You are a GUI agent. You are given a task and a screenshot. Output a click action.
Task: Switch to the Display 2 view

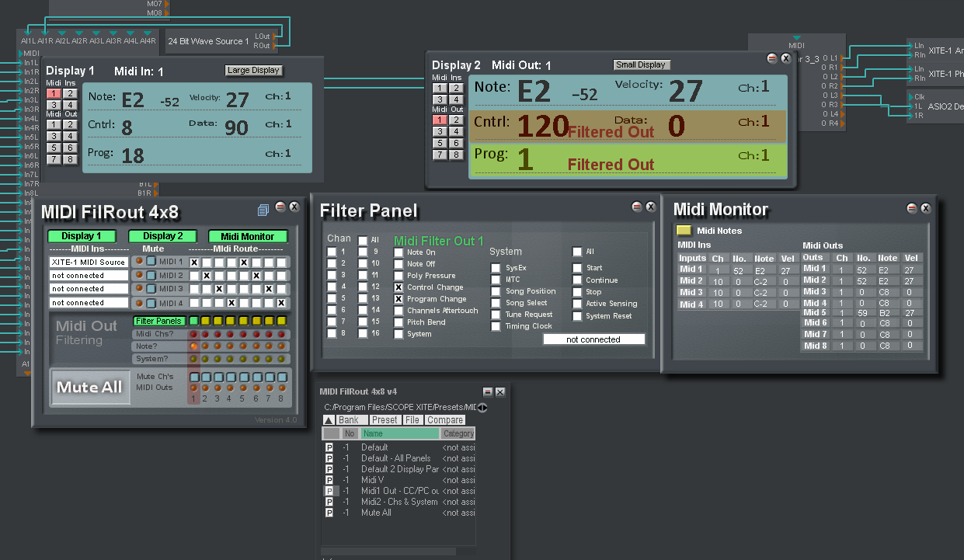pyautogui.click(x=162, y=236)
